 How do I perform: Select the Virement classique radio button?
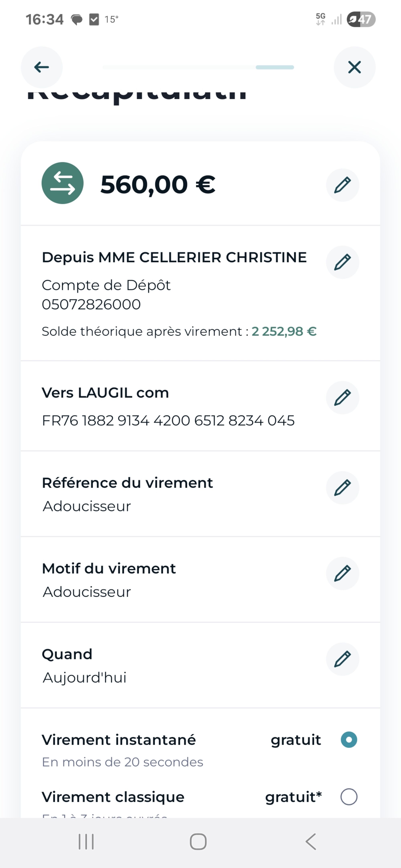[x=349, y=797]
